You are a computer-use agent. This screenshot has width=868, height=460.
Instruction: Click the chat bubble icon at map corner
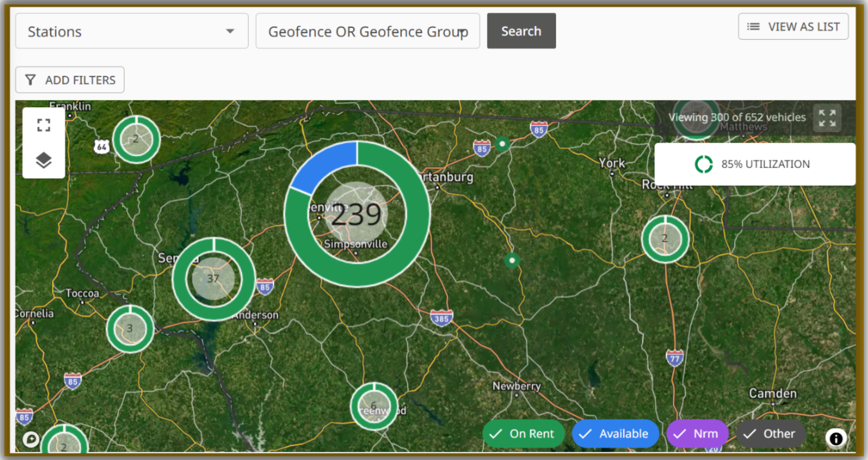click(31, 438)
